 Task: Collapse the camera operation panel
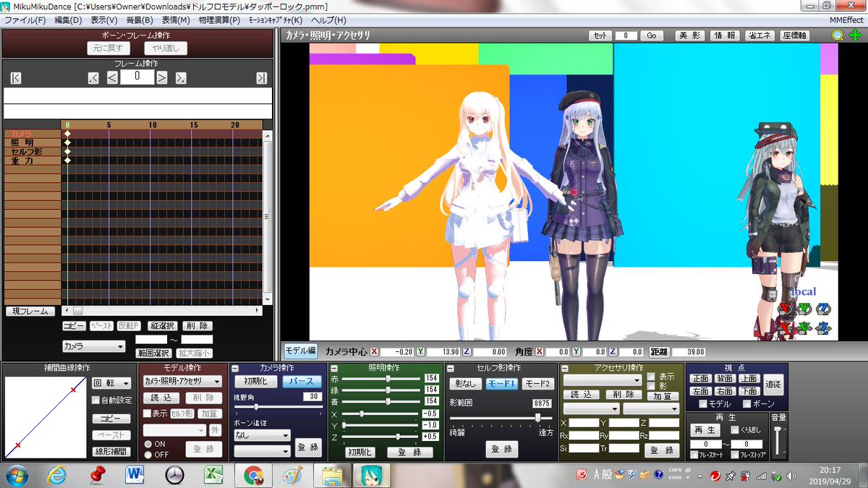[236, 368]
